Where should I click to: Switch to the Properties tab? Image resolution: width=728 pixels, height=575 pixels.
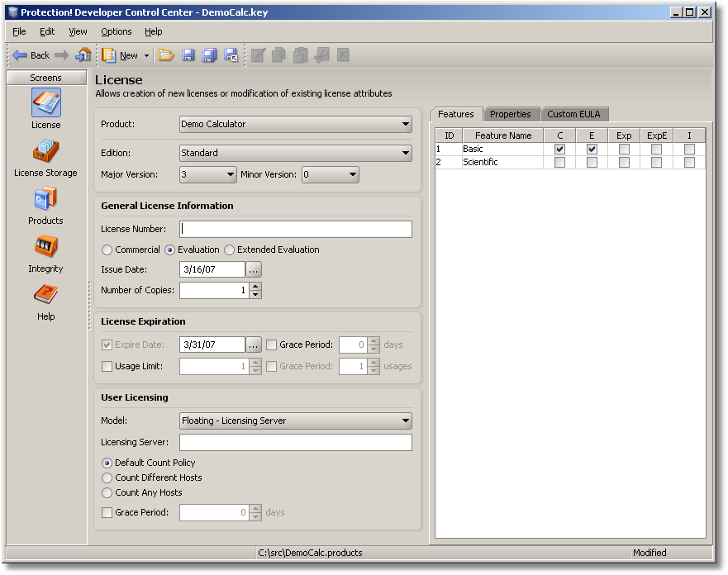[x=510, y=114]
